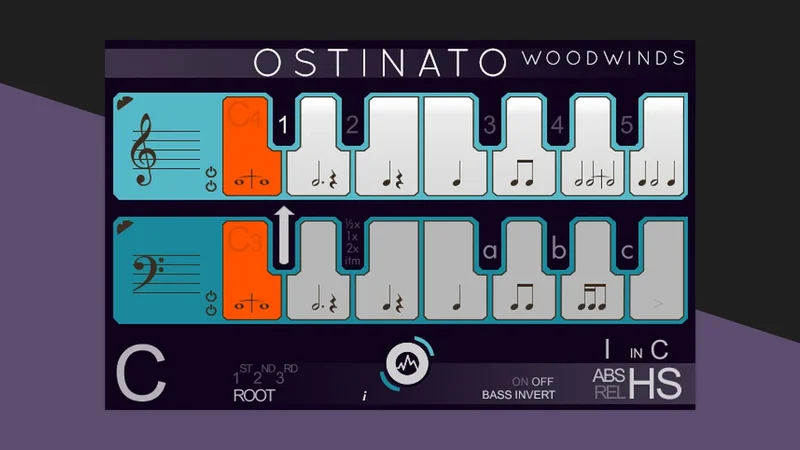Set tempo multiplier to 2x
Screen dimensions: 800x450
click(353, 248)
